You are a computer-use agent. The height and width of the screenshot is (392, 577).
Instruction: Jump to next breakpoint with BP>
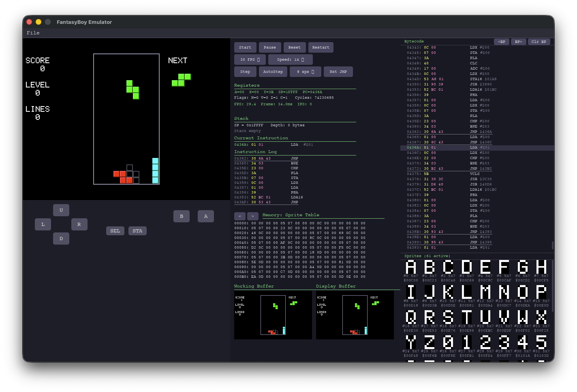pos(518,42)
